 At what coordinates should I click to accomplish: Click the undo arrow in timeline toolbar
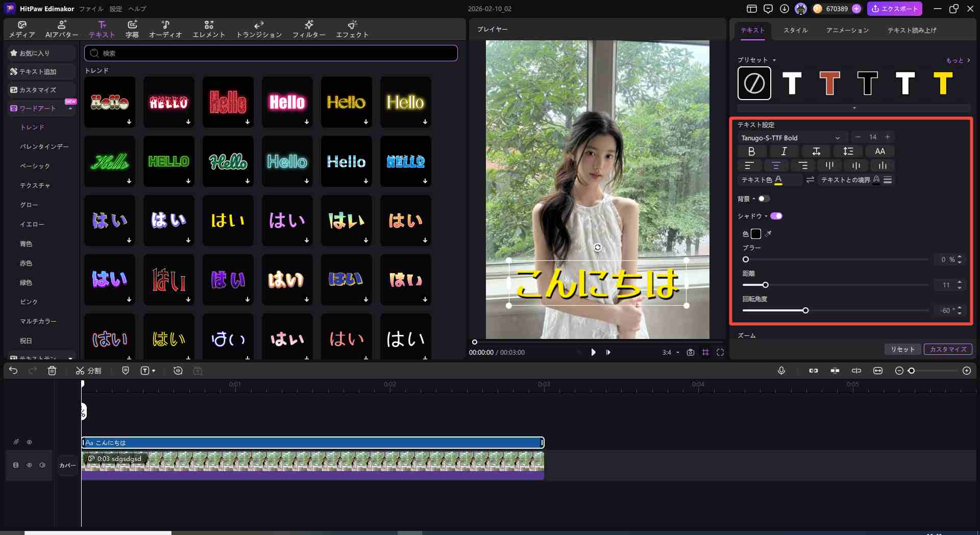point(13,371)
